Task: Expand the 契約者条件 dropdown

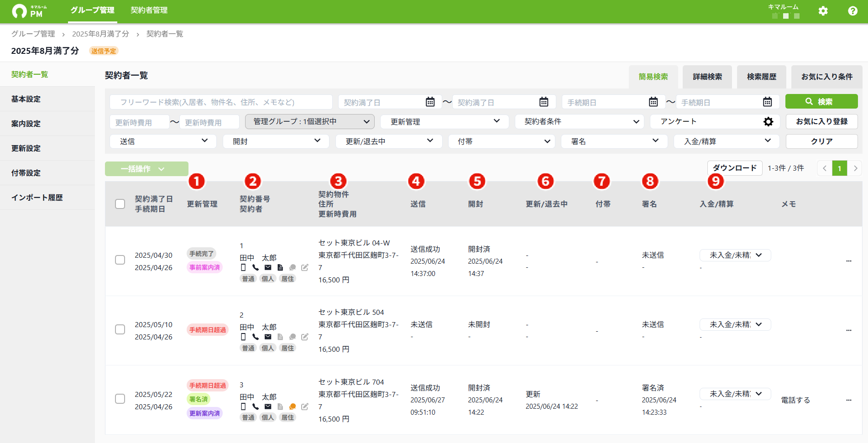Action: tap(580, 122)
